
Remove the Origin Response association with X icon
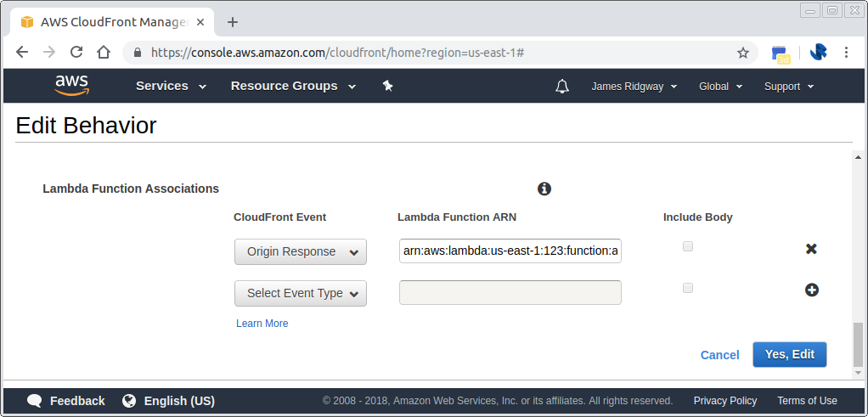tap(811, 249)
